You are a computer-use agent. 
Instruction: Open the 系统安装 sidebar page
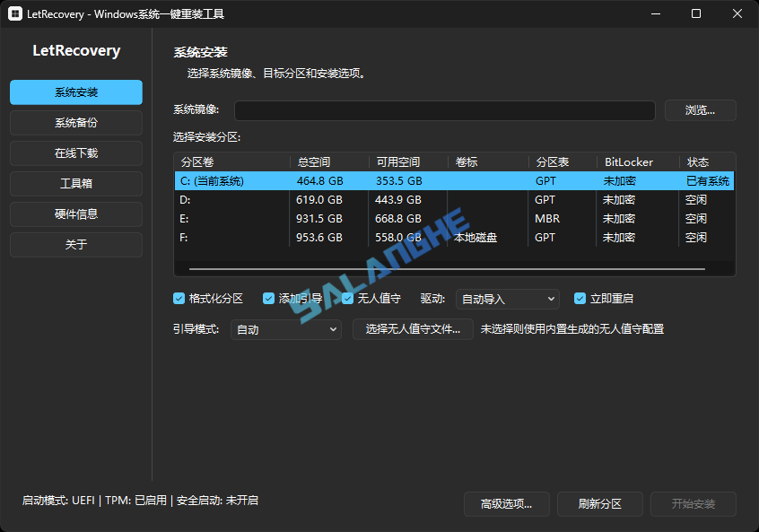pos(76,92)
